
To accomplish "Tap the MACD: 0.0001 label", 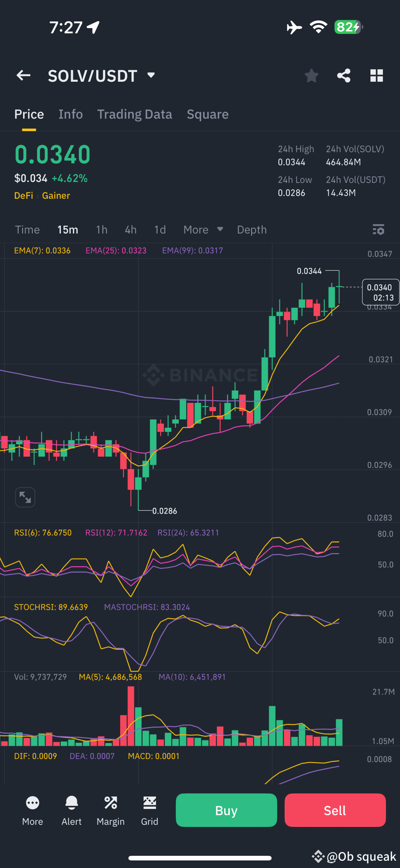I will tap(154, 756).
